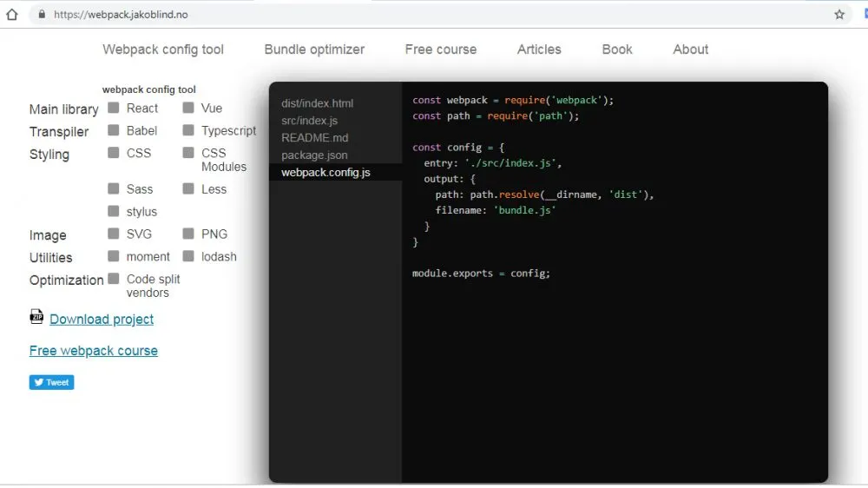Screen dimensions: 868x488
Task: Click the Download project link
Action: point(102,320)
